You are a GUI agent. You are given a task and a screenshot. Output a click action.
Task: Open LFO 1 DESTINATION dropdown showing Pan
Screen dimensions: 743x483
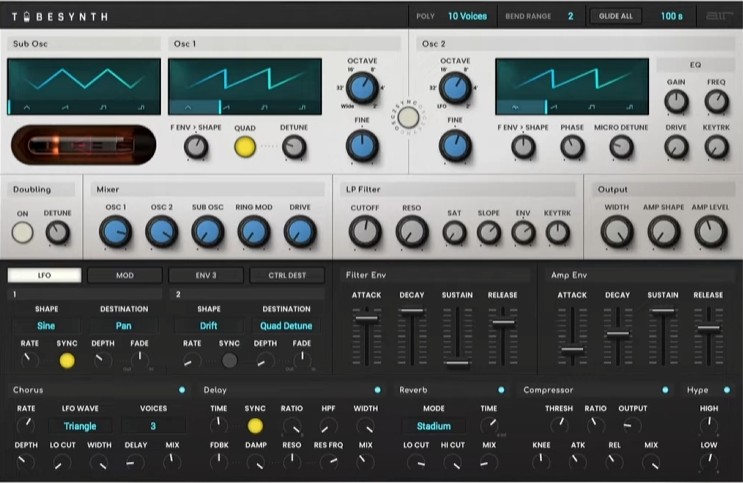pyautogui.click(x=124, y=326)
